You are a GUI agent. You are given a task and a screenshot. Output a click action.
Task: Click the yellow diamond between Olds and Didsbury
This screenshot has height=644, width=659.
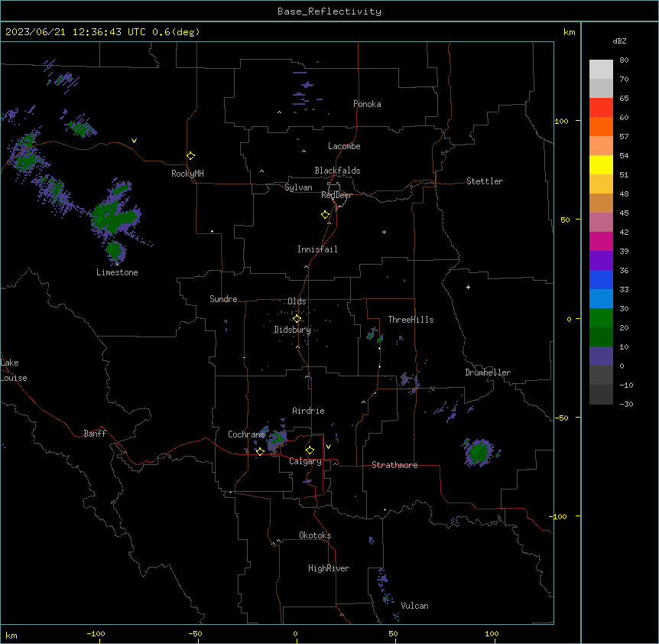(297, 318)
